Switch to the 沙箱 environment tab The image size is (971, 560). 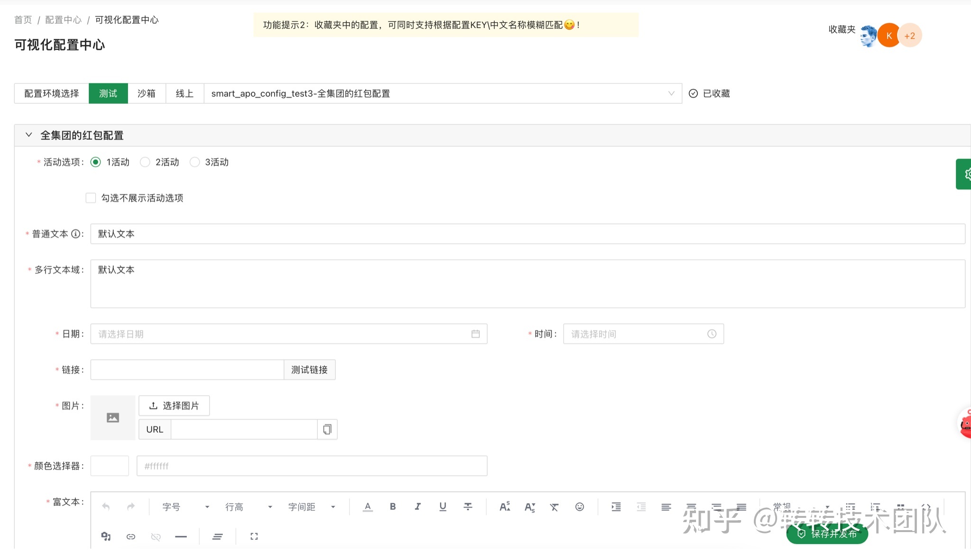coord(147,93)
